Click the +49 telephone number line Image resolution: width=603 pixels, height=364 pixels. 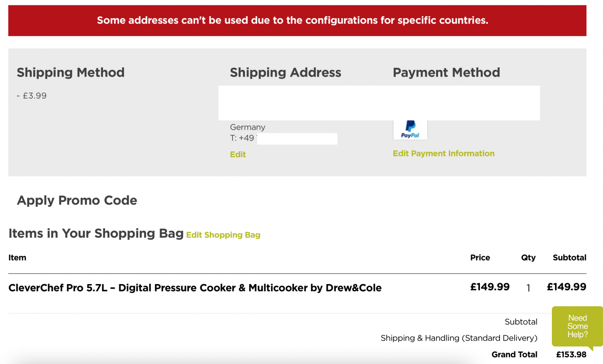click(242, 138)
